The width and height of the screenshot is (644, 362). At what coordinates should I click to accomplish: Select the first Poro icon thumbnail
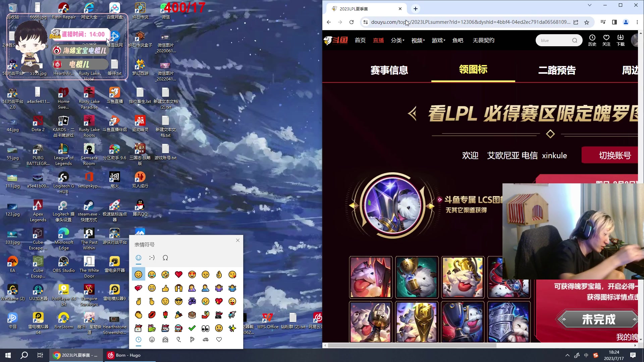[x=370, y=277]
